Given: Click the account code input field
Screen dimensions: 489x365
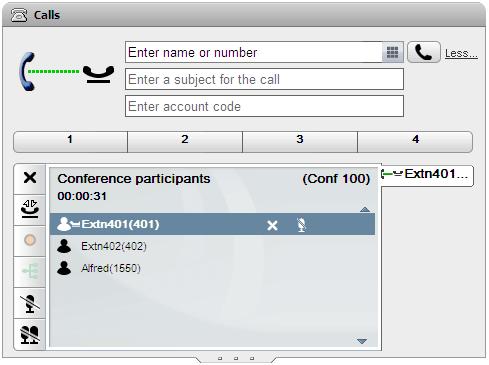Looking at the screenshot, I should tap(264, 106).
